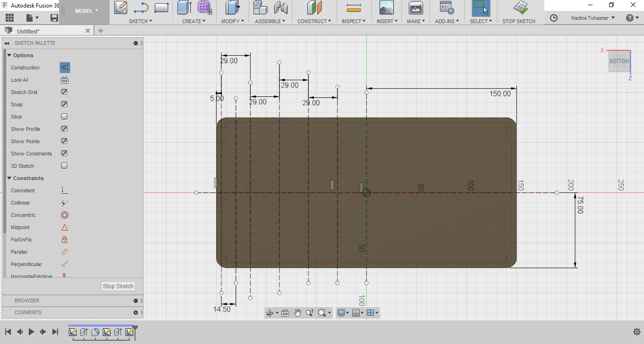The height and width of the screenshot is (344, 644).
Task: Apply the Midpoint constraint icon
Action: click(x=65, y=227)
